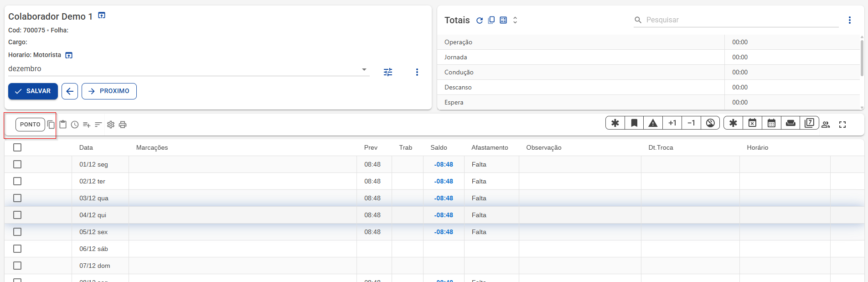Toggle select-all checkbox in header row
Image resolution: width=868 pixels, height=282 pixels.
click(x=17, y=147)
